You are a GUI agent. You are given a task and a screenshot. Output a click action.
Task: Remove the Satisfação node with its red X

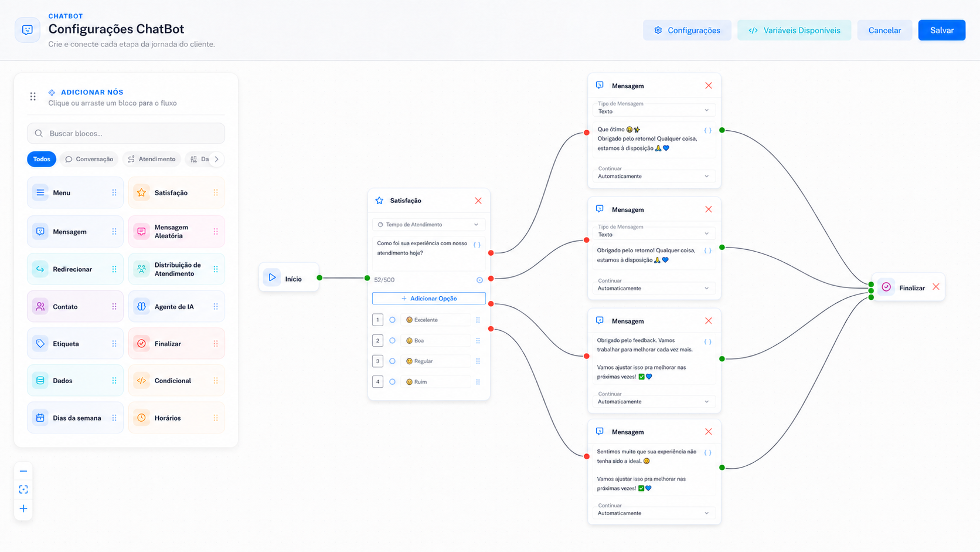[x=478, y=201]
